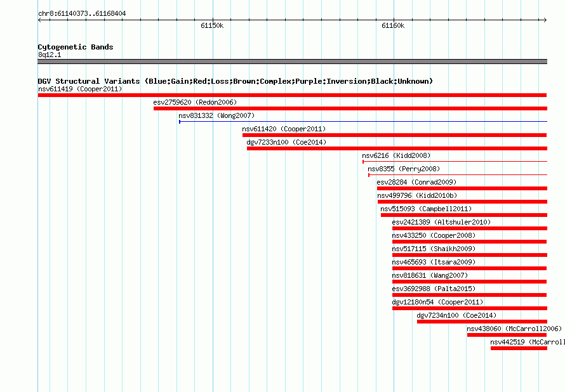This screenshot has height=392, width=565.
Task: Click the red bar under nsv517115
Action: tap(470, 255)
